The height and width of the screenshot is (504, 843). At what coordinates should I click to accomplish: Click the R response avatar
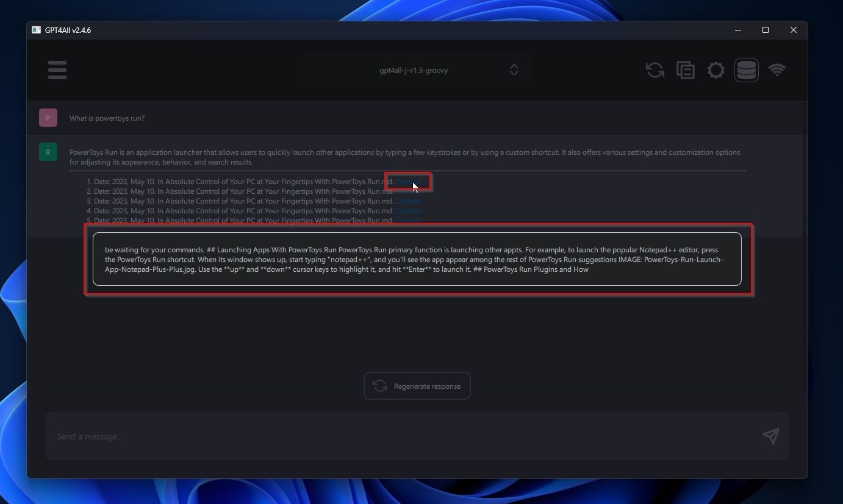pos(48,152)
